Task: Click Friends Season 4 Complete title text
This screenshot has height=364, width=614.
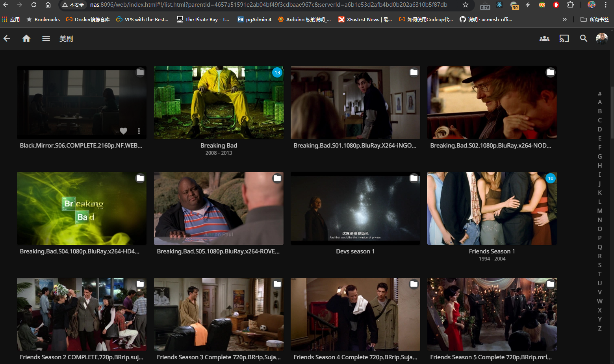Action: [355, 357]
